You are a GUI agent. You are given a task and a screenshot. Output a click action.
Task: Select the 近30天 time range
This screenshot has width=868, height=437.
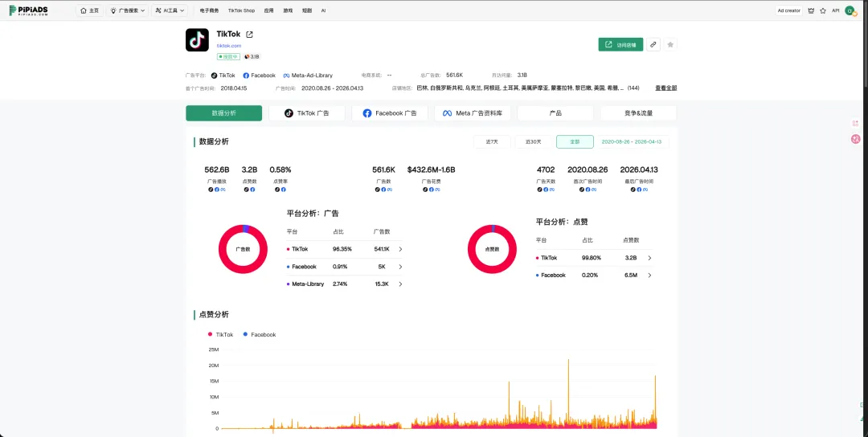[534, 141]
